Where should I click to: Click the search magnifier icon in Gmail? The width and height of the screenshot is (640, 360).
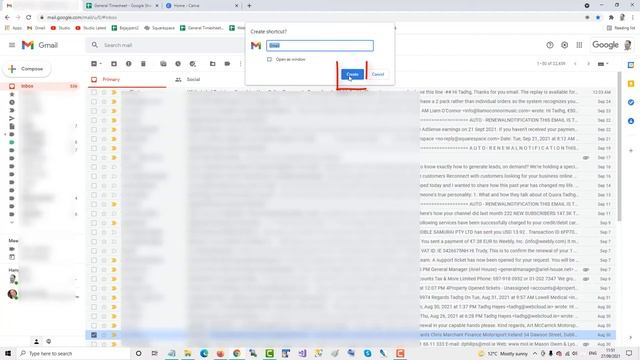95,45
